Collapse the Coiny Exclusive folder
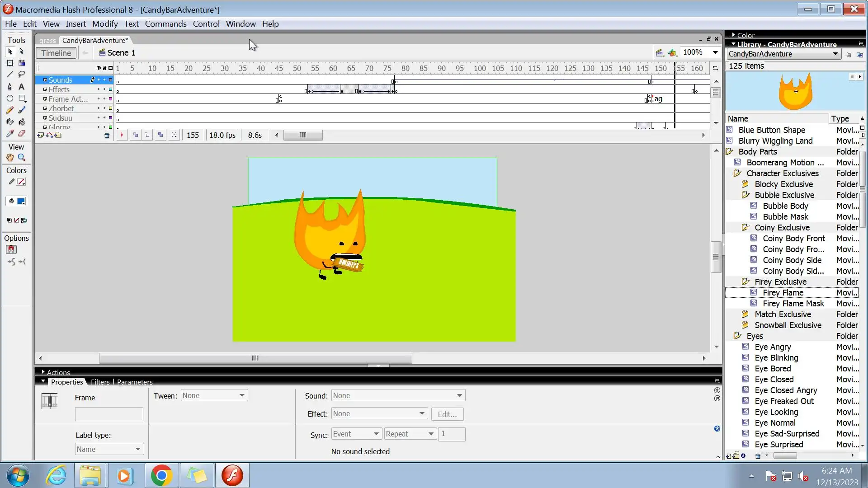868x488 pixels. point(745,228)
